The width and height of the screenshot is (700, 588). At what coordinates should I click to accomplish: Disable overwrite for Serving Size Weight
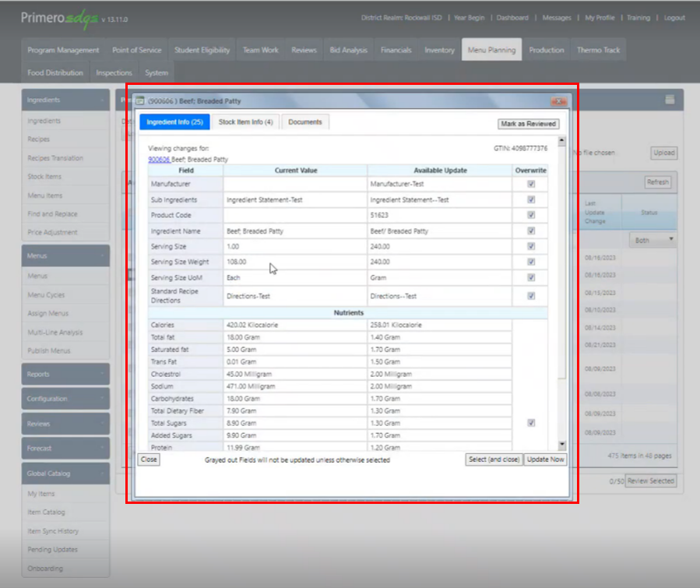pos(531,262)
